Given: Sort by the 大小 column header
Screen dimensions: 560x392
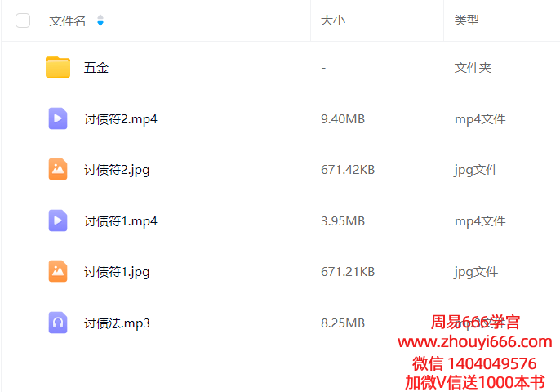Looking at the screenshot, I should [332, 20].
